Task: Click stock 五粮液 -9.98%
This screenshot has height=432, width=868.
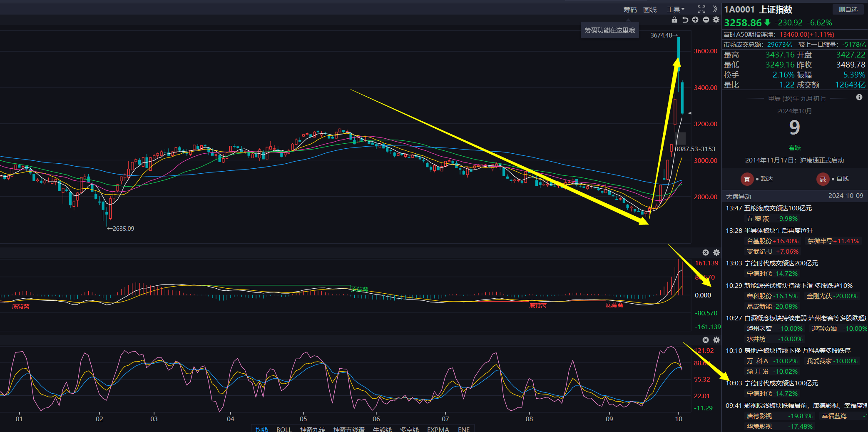Action: tap(772, 219)
